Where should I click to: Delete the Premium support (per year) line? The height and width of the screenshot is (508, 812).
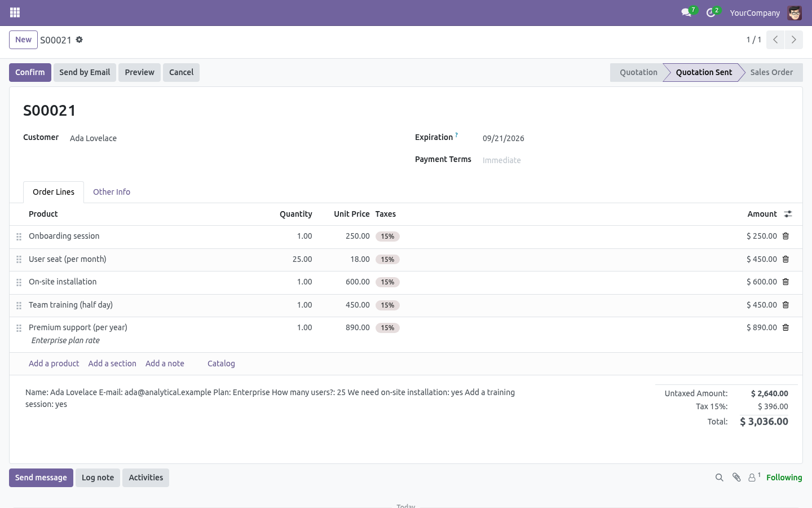tap(785, 327)
